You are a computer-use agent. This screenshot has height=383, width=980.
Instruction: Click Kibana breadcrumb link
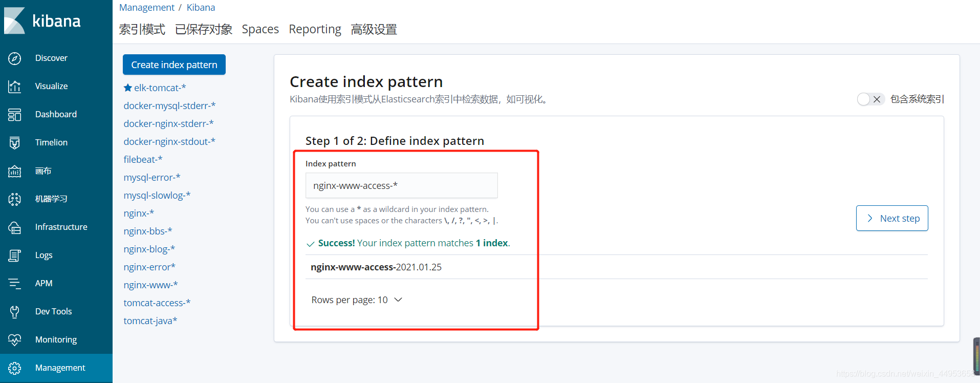[201, 7]
